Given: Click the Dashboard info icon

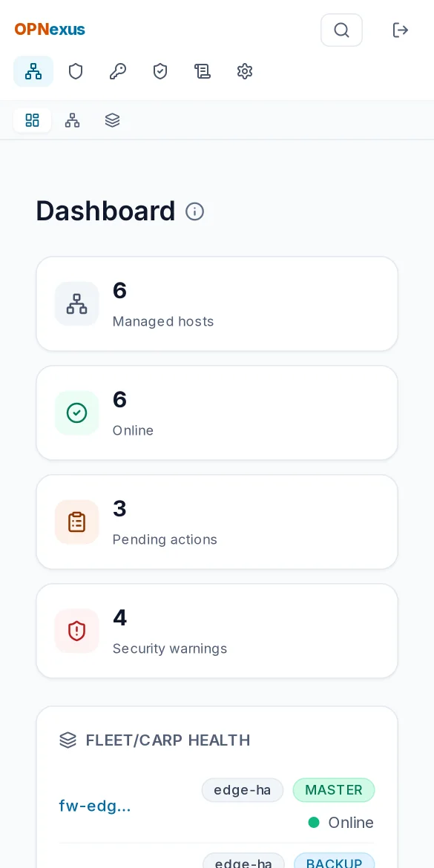Looking at the screenshot, I should pos(195,211).
